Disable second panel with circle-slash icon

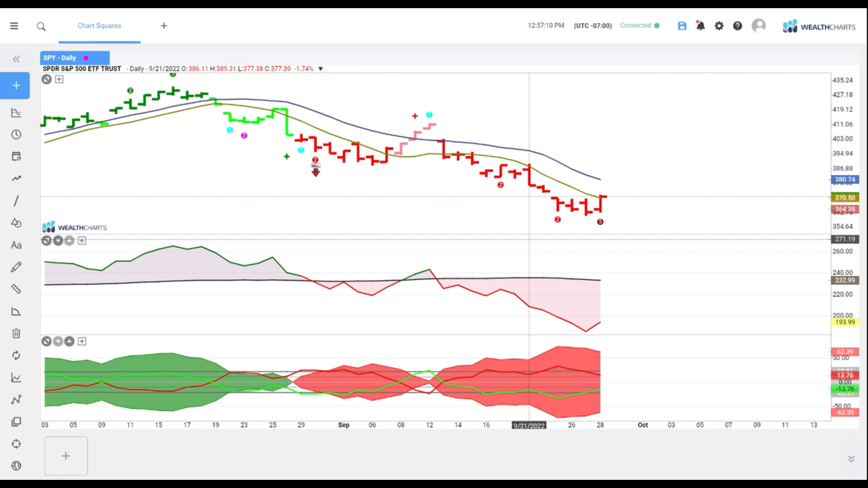47,240
